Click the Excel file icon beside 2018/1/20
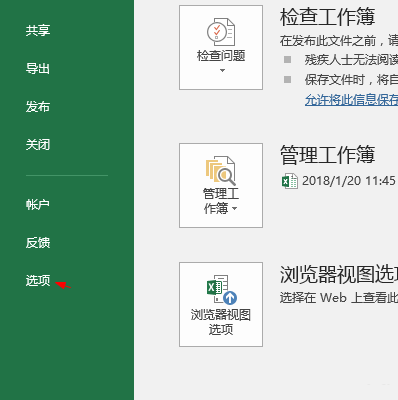The width and height of the screenshot is (398, 400). (x=290, y=181)
